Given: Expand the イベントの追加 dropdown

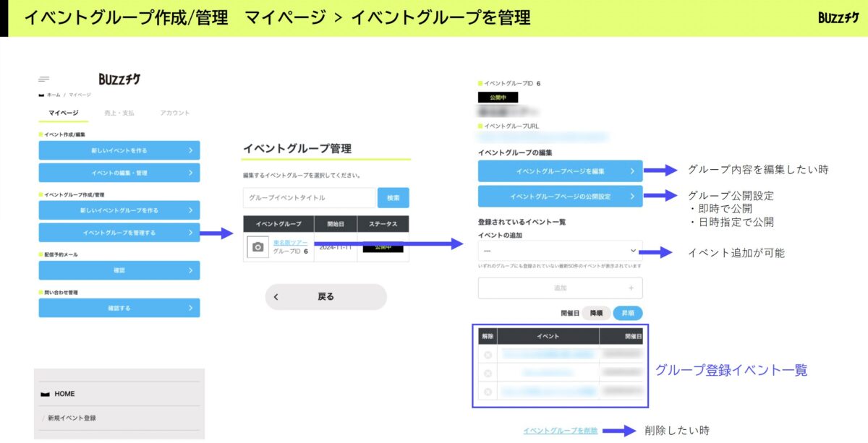Looking at the screenshot, I should point(560,251).
